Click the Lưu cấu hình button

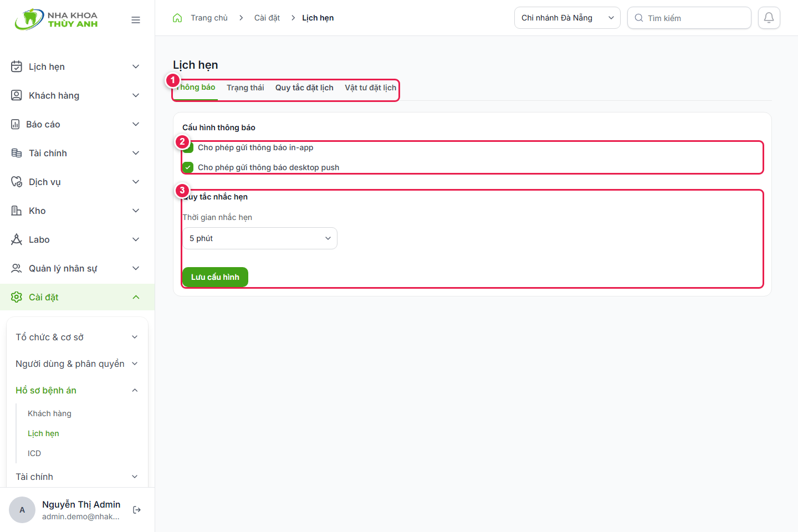pos(215,277)
